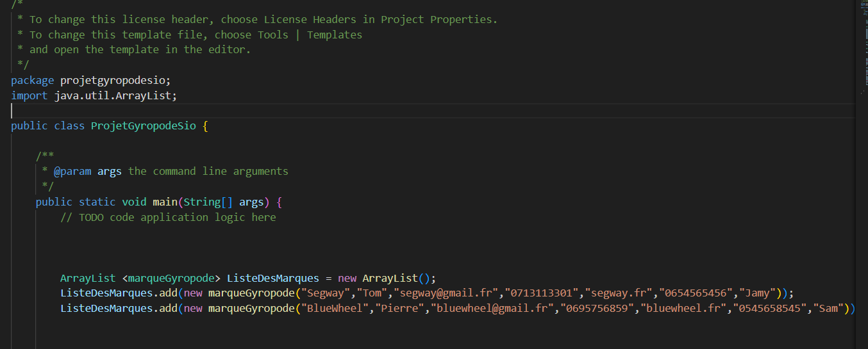Click the "Tom" string literal

point(373,293)
